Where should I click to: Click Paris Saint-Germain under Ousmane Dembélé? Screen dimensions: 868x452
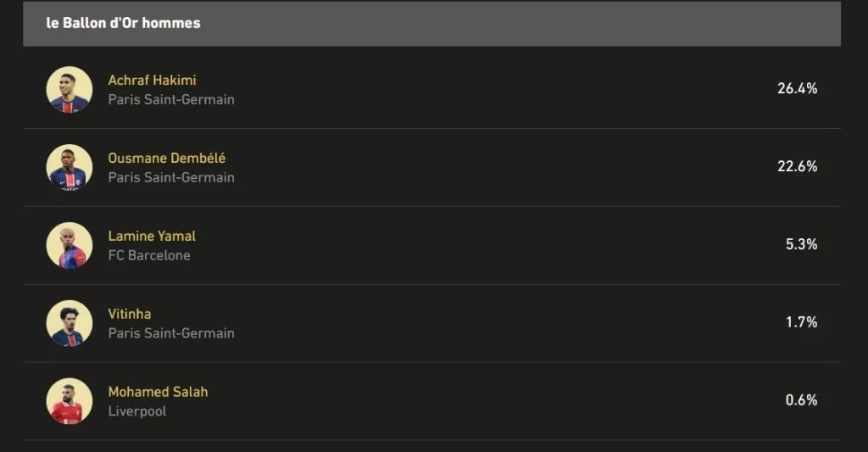(171, 178)
